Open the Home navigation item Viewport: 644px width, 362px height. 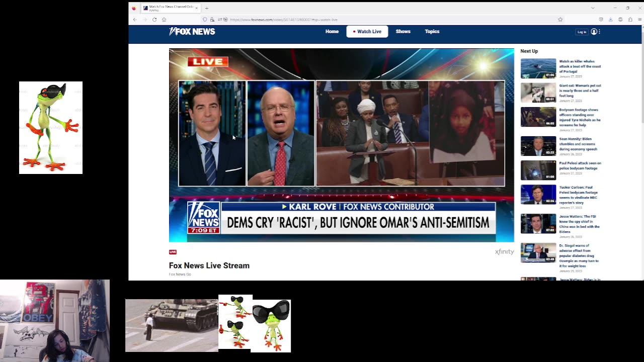(x=332, y=32)
